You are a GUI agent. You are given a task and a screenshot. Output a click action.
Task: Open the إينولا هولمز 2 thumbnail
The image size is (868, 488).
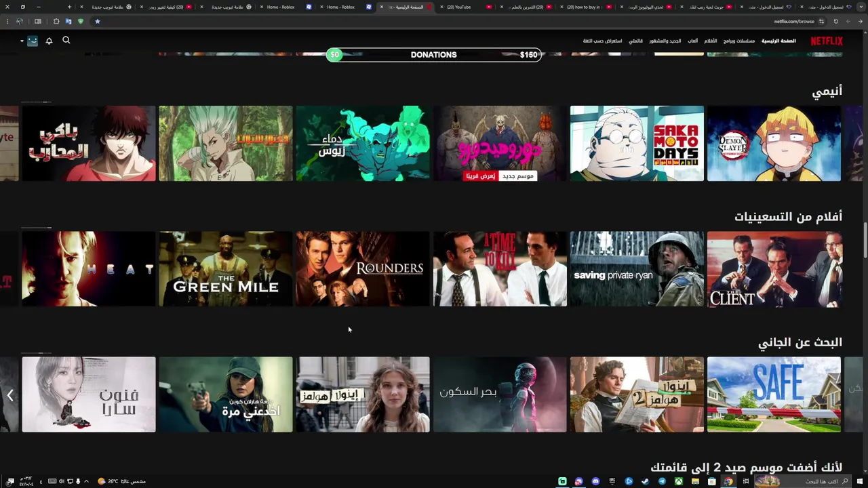pyautogui.click(x=637, y=394)
